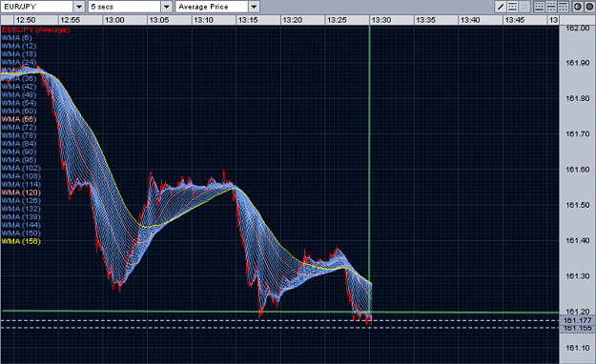The image size is (596, 364).
Task: Click the orange WMA (66) legend entry
Action: [19, 119]
